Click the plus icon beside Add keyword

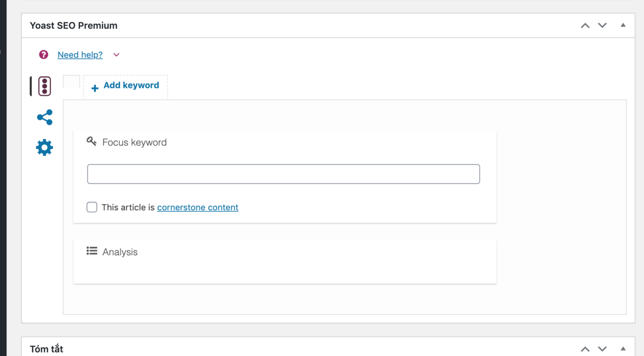pos(94,88)
